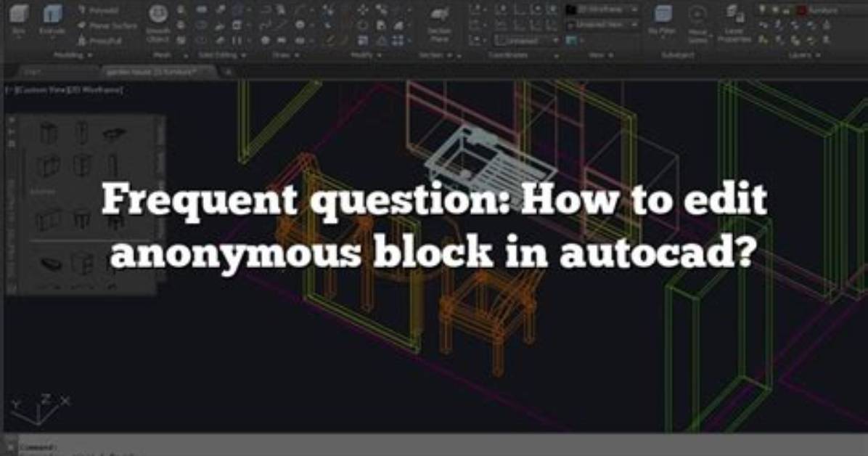Toggle the layer freeze sun icon

click(774, 10)
